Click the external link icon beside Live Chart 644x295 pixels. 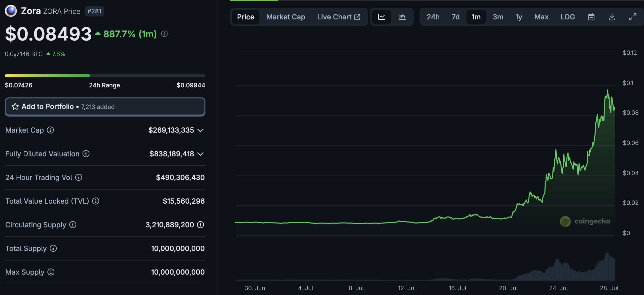(358, 17)
